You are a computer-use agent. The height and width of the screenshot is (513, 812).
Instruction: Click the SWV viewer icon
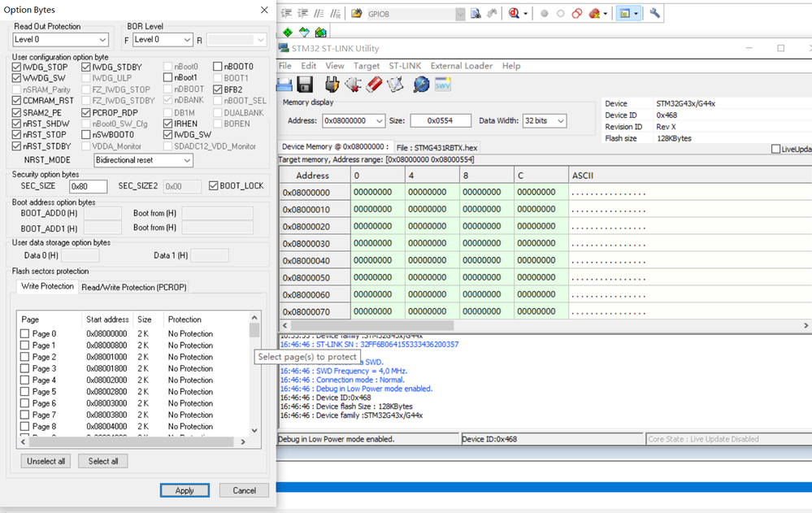coord(443,85)
